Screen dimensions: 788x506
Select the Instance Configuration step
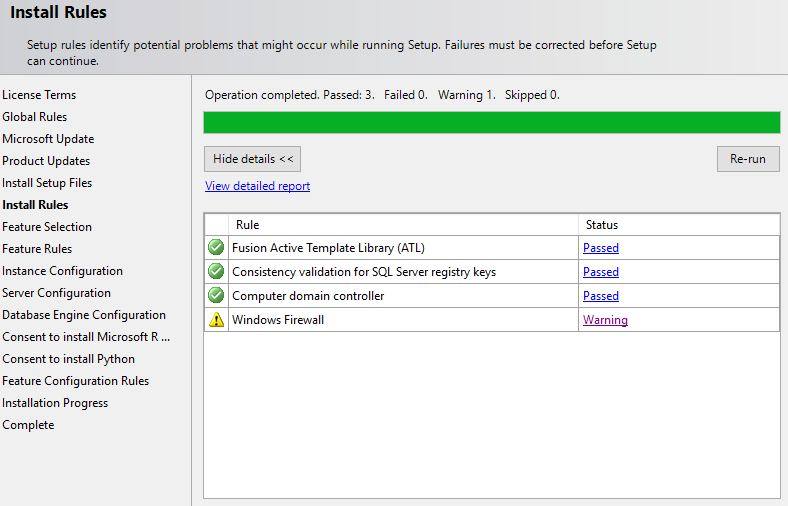click(62, 271)
